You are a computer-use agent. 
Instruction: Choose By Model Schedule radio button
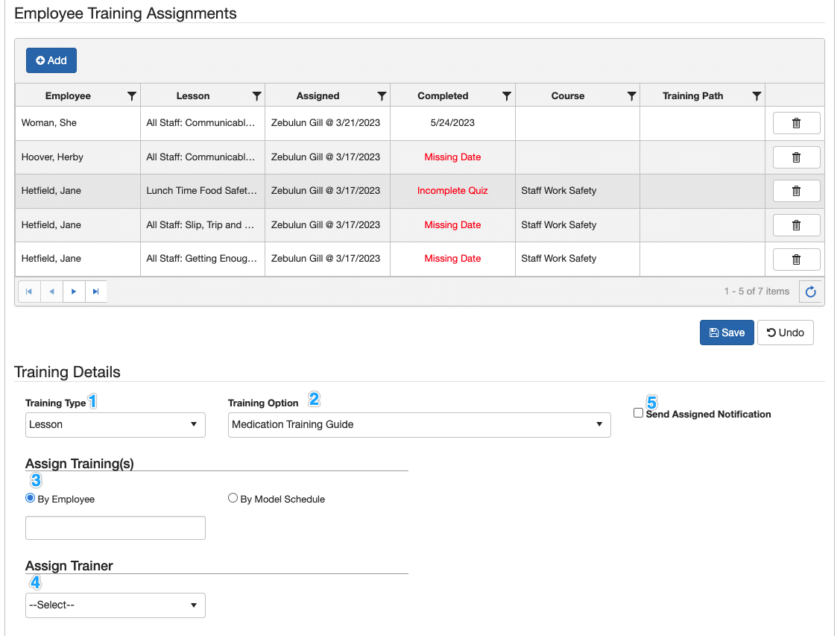(233, 498)
